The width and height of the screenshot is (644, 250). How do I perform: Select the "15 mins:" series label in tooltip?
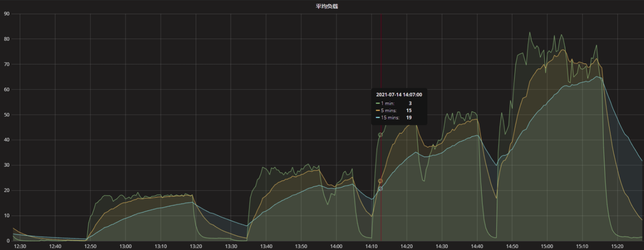(x=390, y=118)
